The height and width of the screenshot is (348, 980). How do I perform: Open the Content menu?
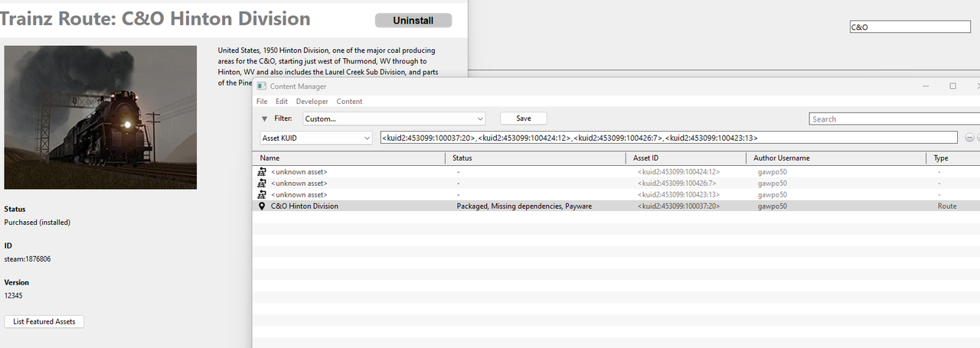tap(349, 102)
